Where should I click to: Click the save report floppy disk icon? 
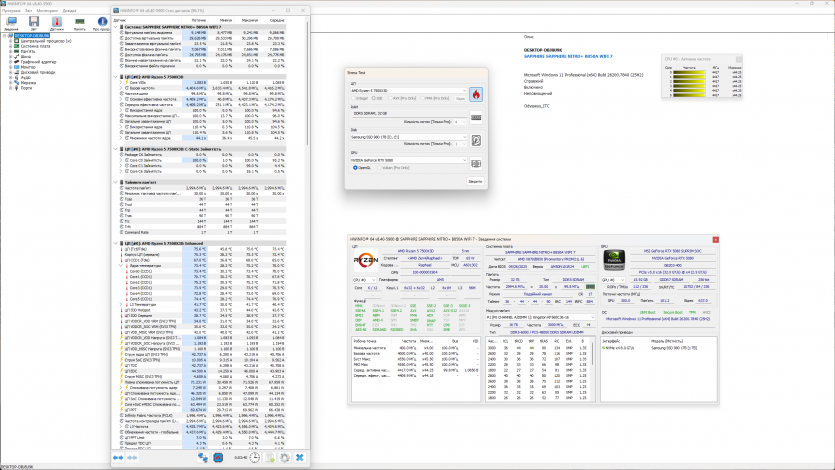[34, 21]
